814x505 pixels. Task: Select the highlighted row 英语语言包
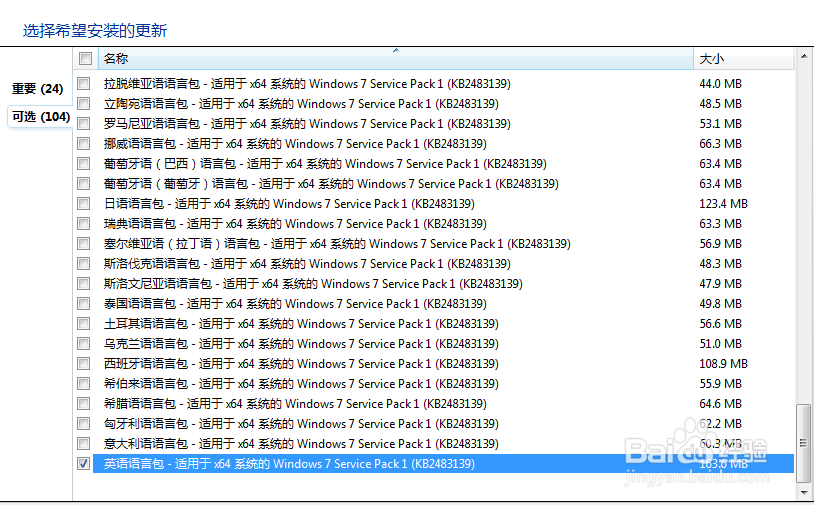[x=443, y=463]
